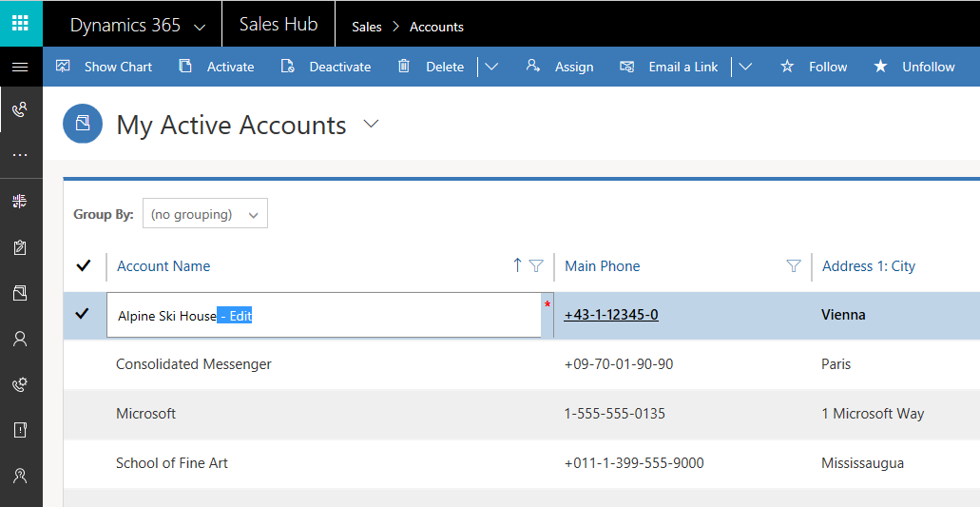Open the sidebar dashboard grid icon

[x=20, y=202]
